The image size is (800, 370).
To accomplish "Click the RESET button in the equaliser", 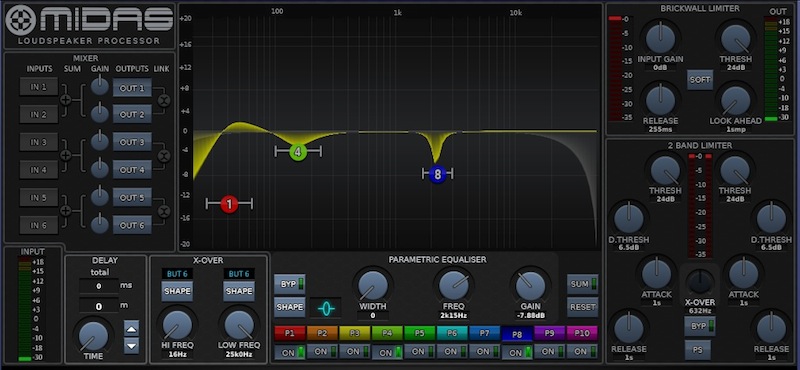I will pos(583,307).
